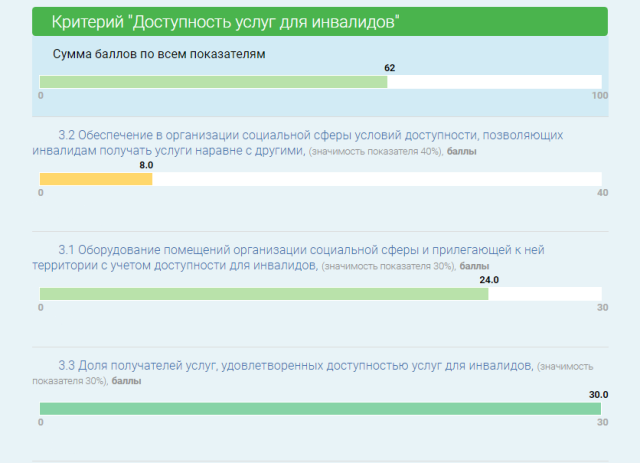Click the progress bar showing 24.0
The image size is (640, 463).
320,294
